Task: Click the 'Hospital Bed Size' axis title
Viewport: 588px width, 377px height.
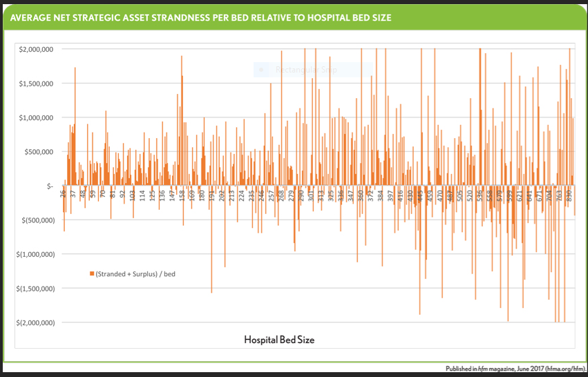Action: 280,340
